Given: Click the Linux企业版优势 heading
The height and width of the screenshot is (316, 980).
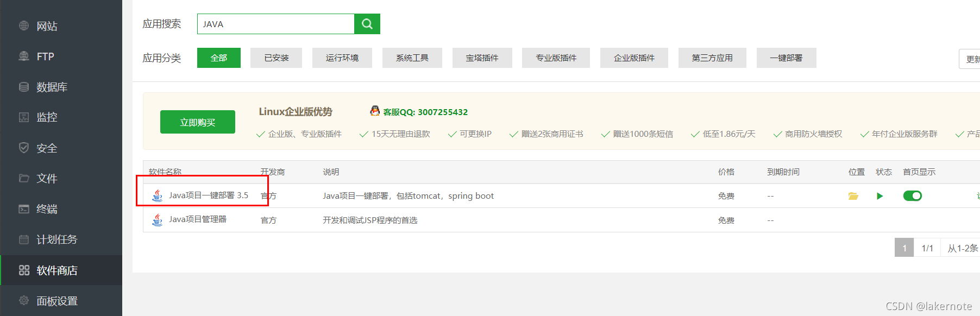Looking at the screenshot, I should click(x=296, y=111).
